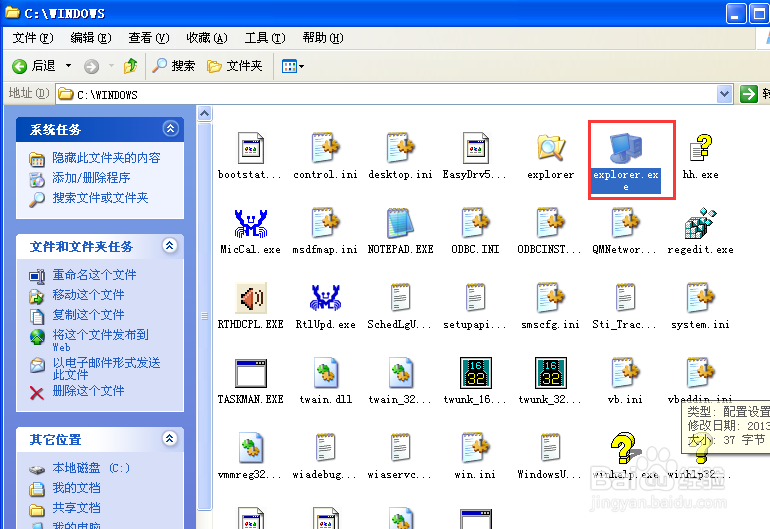Select the twain_32 file icon
This screenshot has width=770, height=529.
(401, 373)
